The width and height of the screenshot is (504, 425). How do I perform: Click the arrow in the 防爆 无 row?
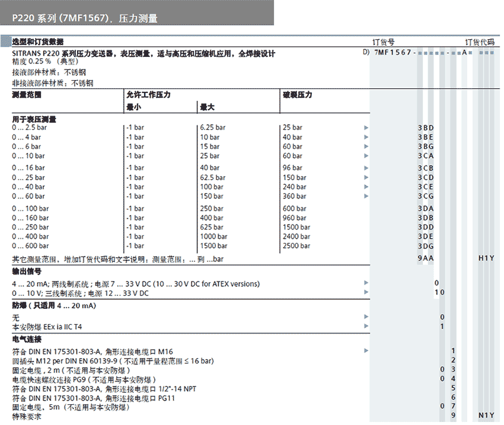click(x=366, y=317)
